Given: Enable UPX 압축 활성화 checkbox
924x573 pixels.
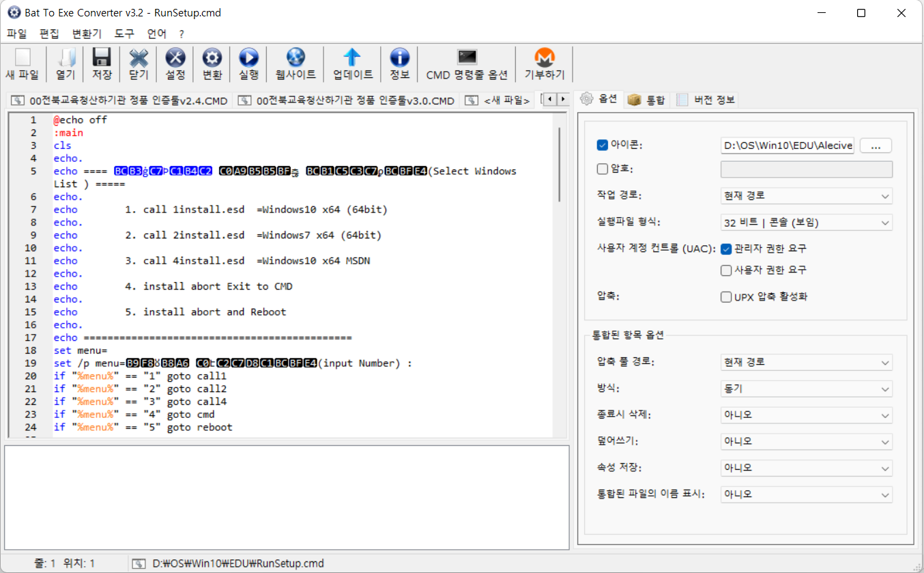Looking at the screenshot, I should pos(726,297).
